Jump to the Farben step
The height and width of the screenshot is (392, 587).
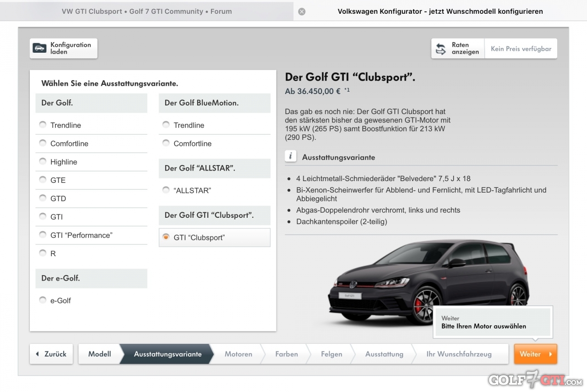pyautogui.click(x=287, y=354)
